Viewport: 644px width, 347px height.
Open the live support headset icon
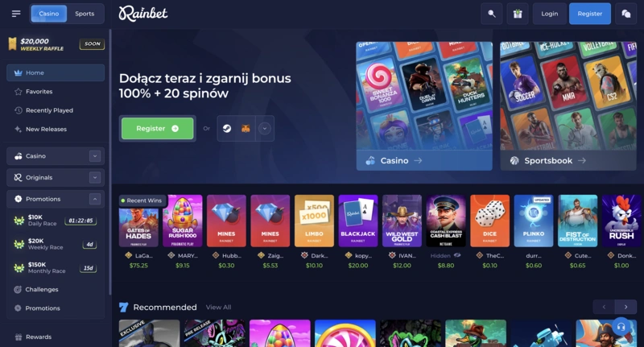[x=621, y=327]
